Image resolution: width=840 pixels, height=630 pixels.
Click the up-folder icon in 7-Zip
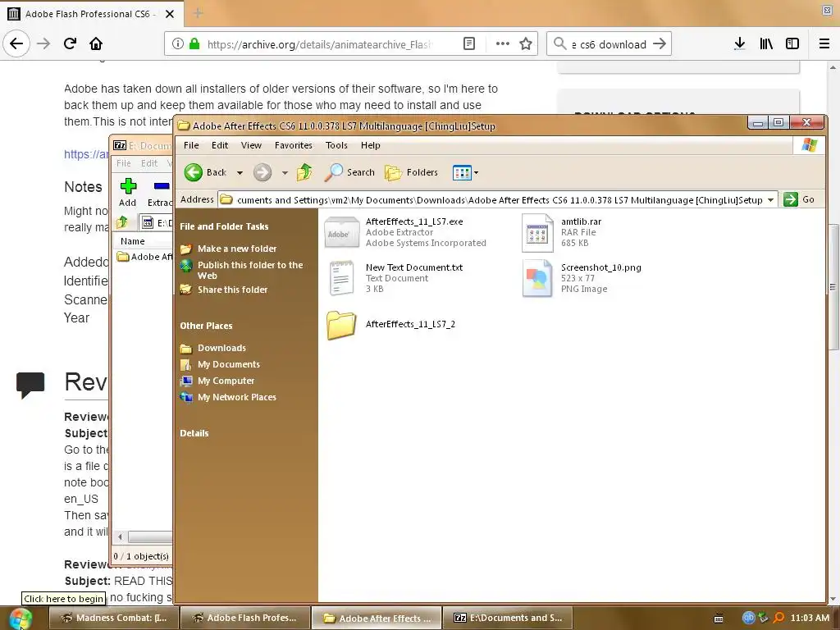tap(123, 221)
